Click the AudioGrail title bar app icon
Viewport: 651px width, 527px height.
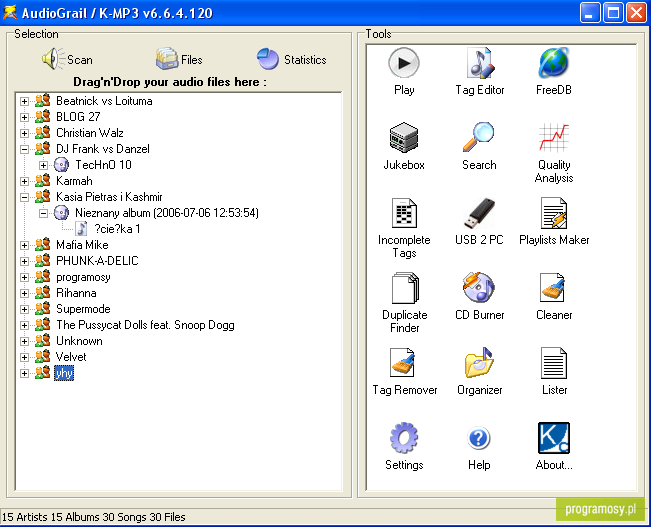pyautogui.click(x=10, y=12)
